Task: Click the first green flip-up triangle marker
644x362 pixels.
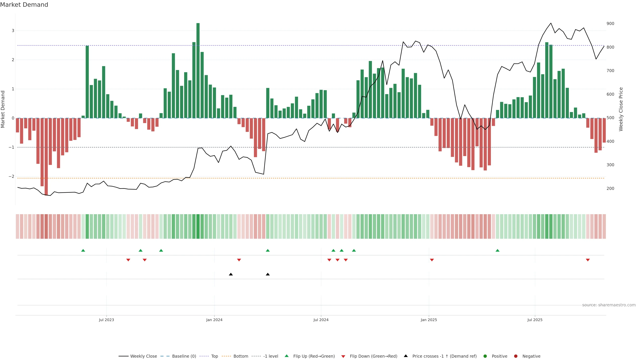Action: 83,250
